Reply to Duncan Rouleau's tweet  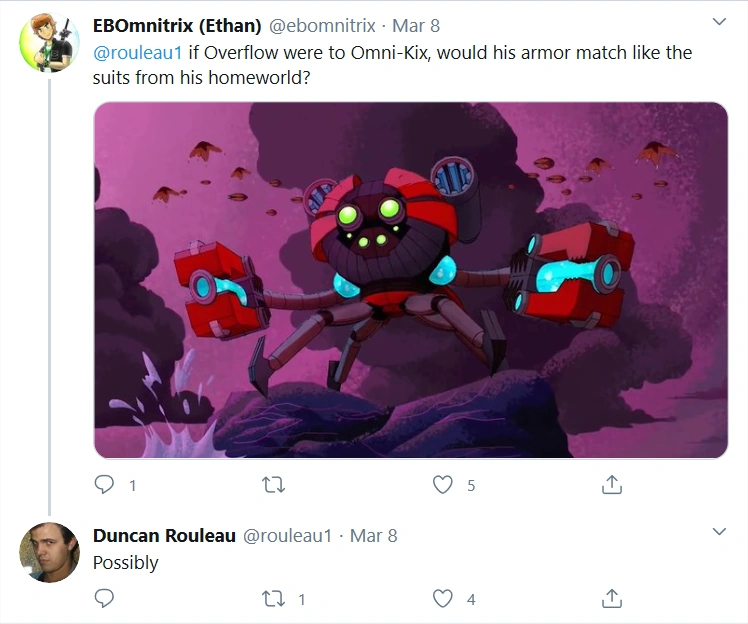(x=104, y=598)
